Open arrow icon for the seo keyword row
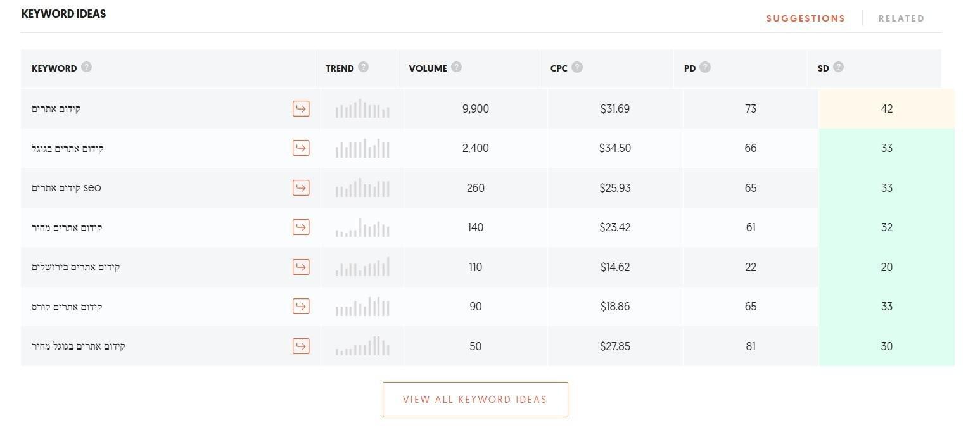 tap(301, 187)
